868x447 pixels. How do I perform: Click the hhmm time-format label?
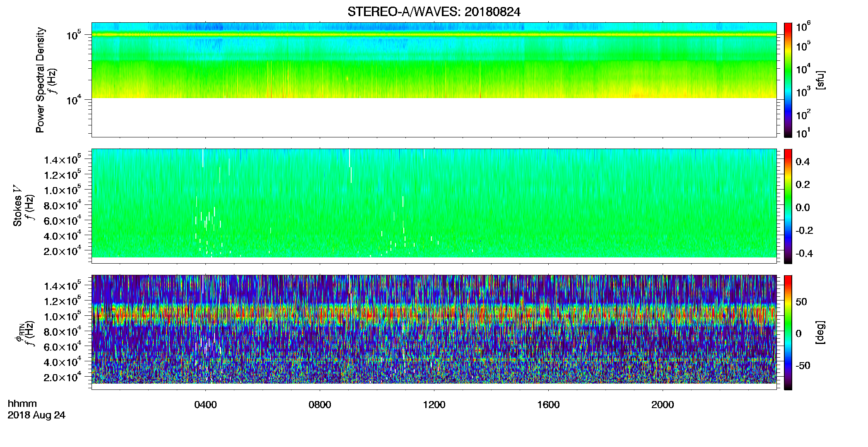click(22, 404)
